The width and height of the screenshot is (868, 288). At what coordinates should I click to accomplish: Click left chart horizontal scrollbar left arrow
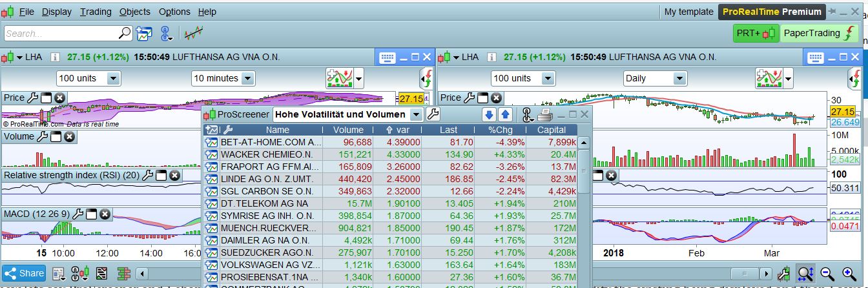[x=143, y=273]
